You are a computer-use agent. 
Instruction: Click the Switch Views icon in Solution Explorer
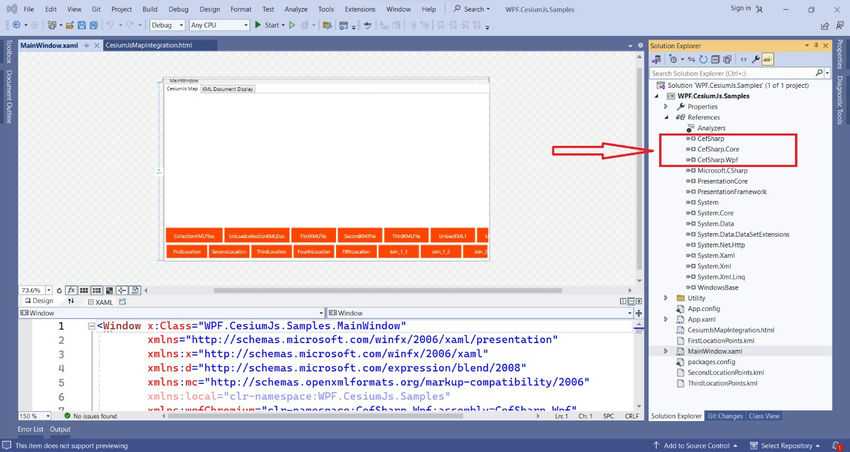656,60
